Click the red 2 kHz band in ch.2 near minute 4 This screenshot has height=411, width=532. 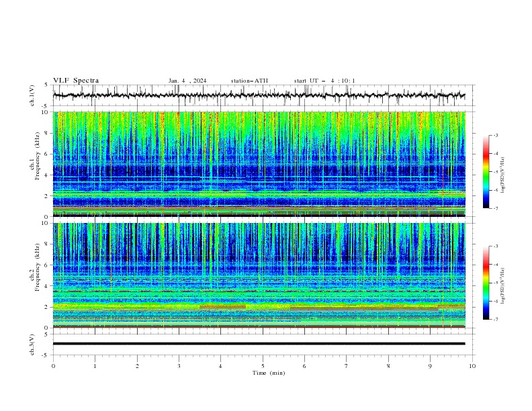click(222, 306)
